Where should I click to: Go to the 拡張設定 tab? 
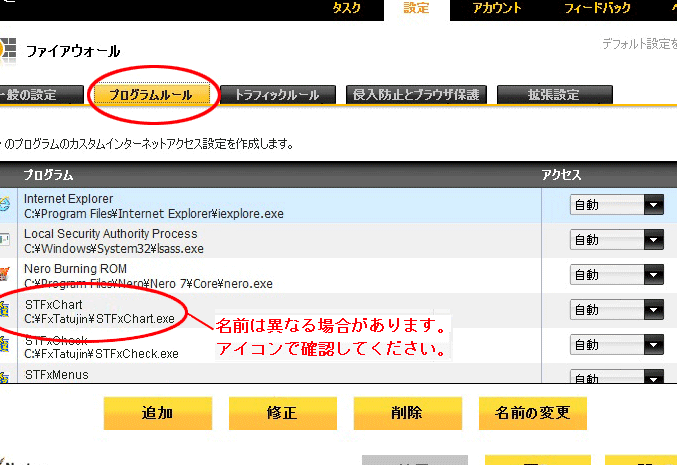point(553,95)
